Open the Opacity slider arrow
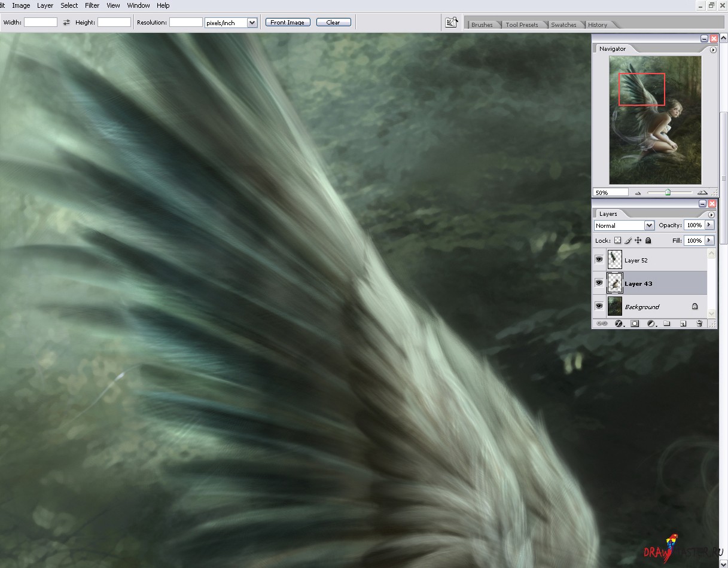This screenshot has height=568, width=728. [x=709, y=225]
